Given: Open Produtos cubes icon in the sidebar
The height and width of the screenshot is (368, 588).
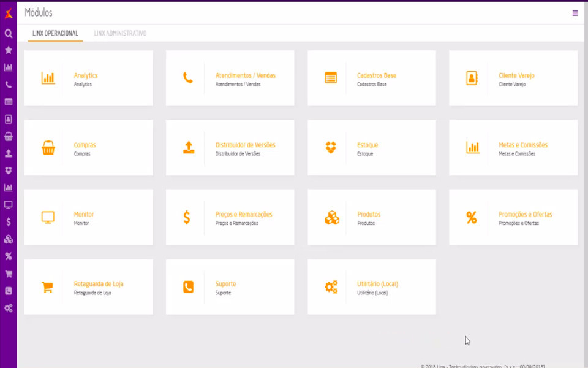Looking at the screenshot, I should click(x=8, y=239).
